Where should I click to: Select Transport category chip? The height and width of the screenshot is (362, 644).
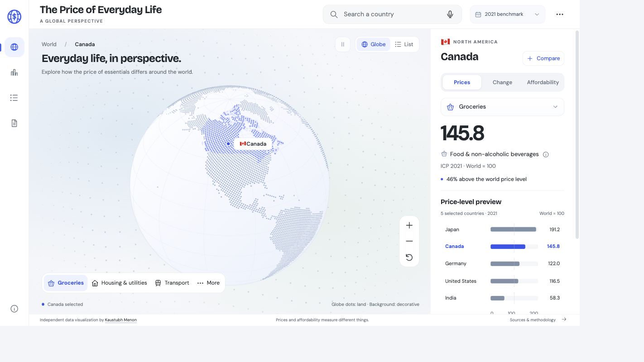(x=172, y=283)
